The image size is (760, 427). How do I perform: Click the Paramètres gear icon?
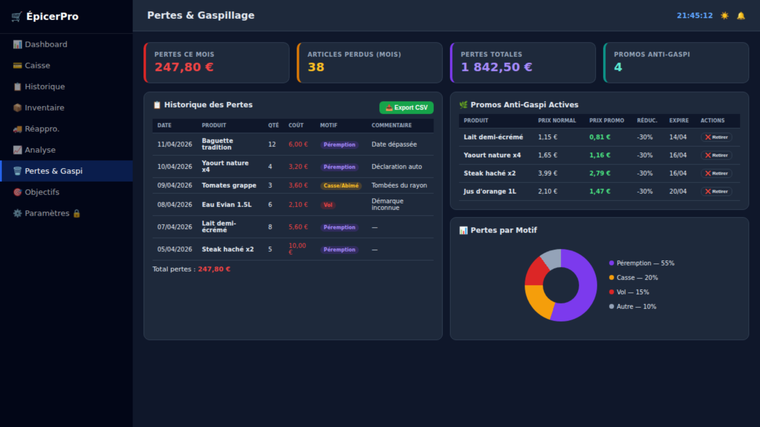click(17, 213)
